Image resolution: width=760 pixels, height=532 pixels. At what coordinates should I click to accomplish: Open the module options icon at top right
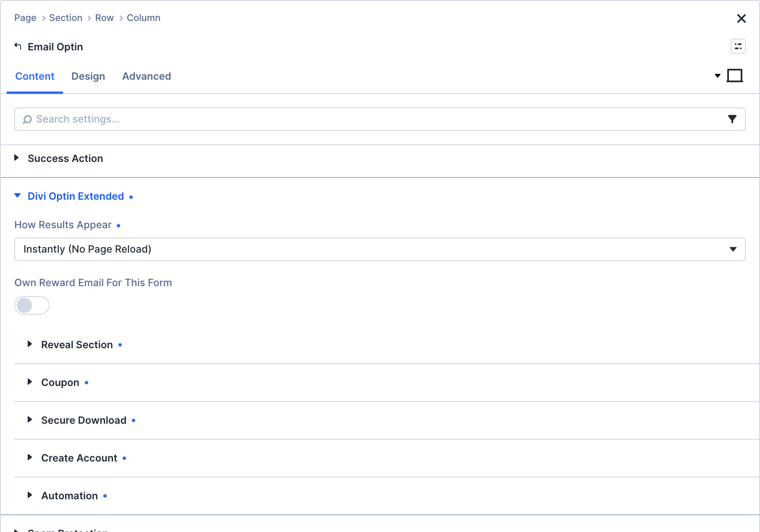point(738,46)
